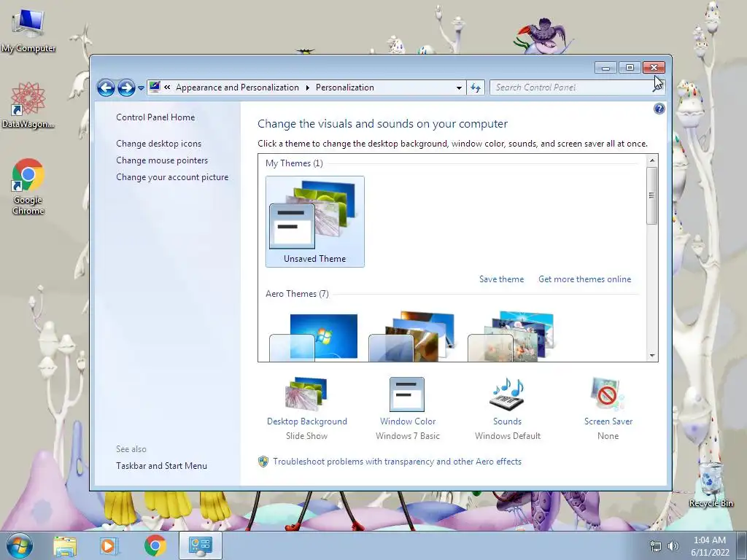Image resolution: width=747 pixels, height=560 pixels.
Task: Click Get more themes online link
Action: coord(584,279)
